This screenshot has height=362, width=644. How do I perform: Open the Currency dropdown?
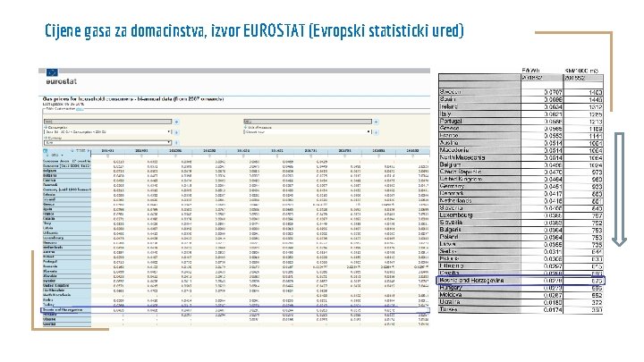(x=107, y=143)
